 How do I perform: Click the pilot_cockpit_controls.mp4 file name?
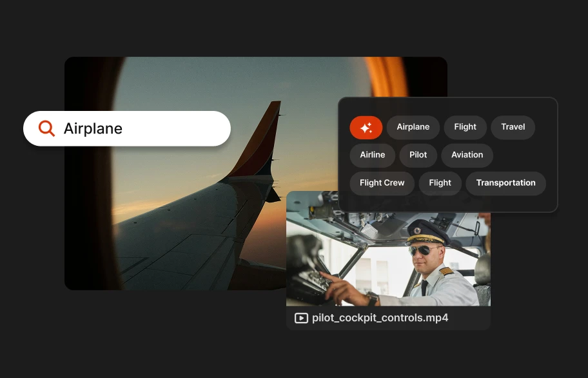pos(380,318)
